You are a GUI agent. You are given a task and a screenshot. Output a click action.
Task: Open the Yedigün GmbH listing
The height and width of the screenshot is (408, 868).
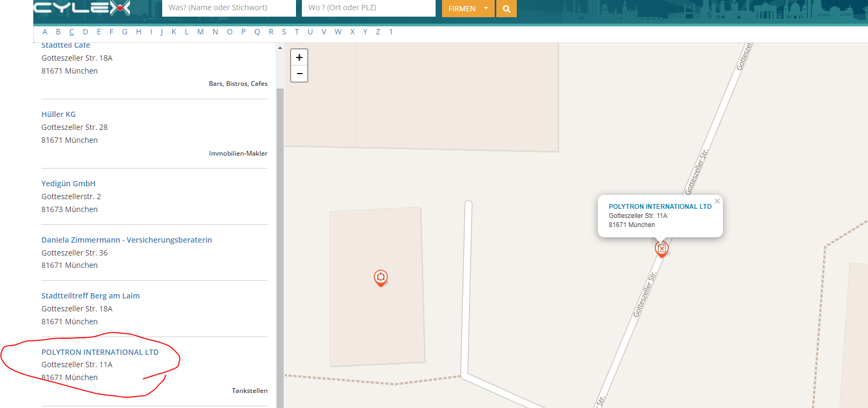[68, 184]
